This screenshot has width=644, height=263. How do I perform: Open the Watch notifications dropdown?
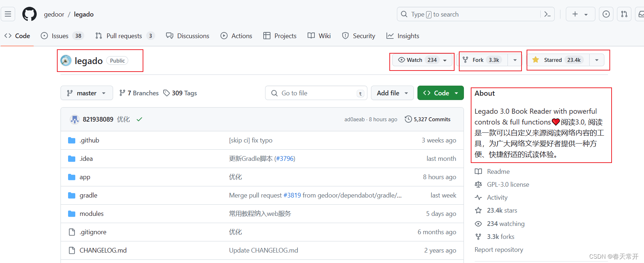tap(422, 60)
